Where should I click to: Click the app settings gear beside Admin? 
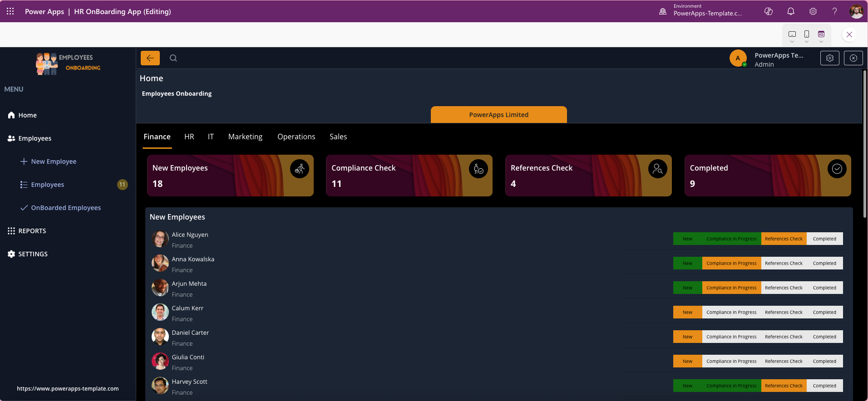(x=829, y=58)
